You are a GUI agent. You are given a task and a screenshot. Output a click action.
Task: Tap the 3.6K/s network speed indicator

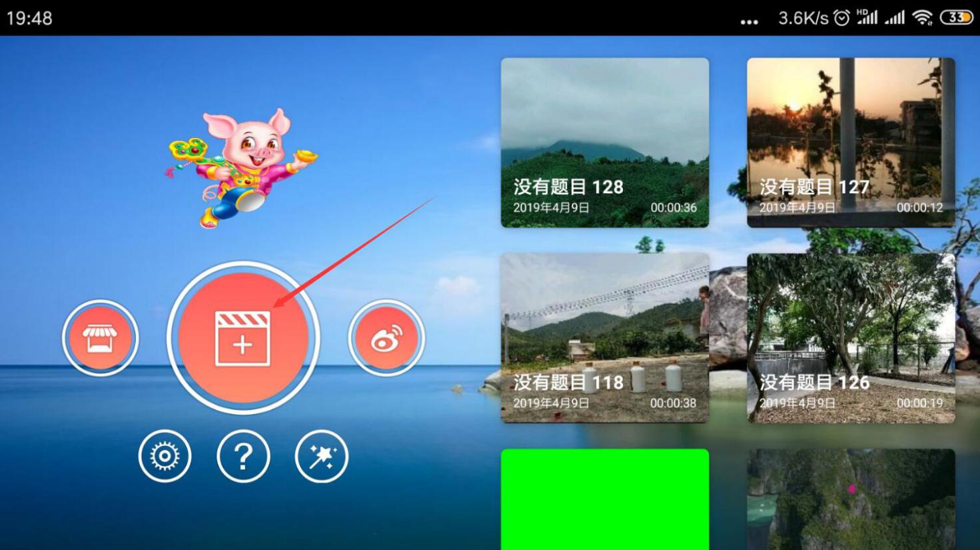tap(803, 18)
